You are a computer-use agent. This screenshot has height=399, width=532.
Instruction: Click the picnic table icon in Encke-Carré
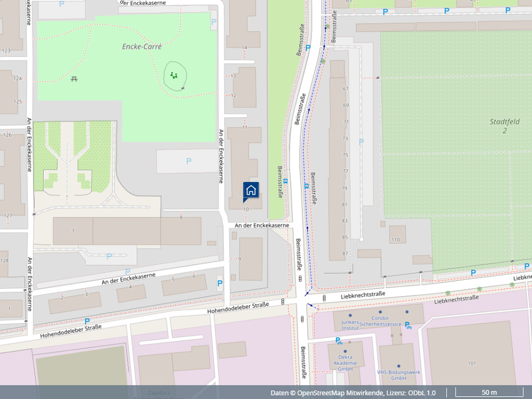pos(74,79)
